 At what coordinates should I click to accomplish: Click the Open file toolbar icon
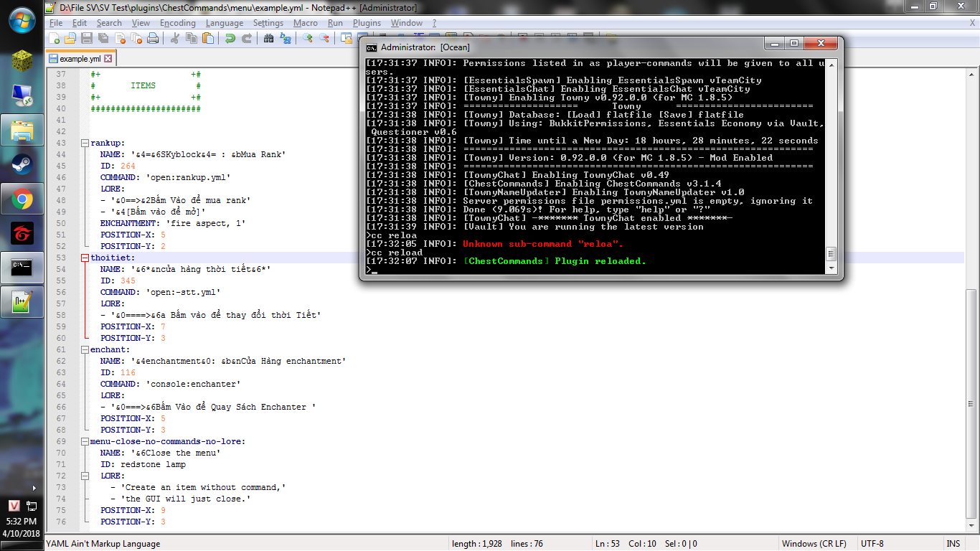[70, 39]
